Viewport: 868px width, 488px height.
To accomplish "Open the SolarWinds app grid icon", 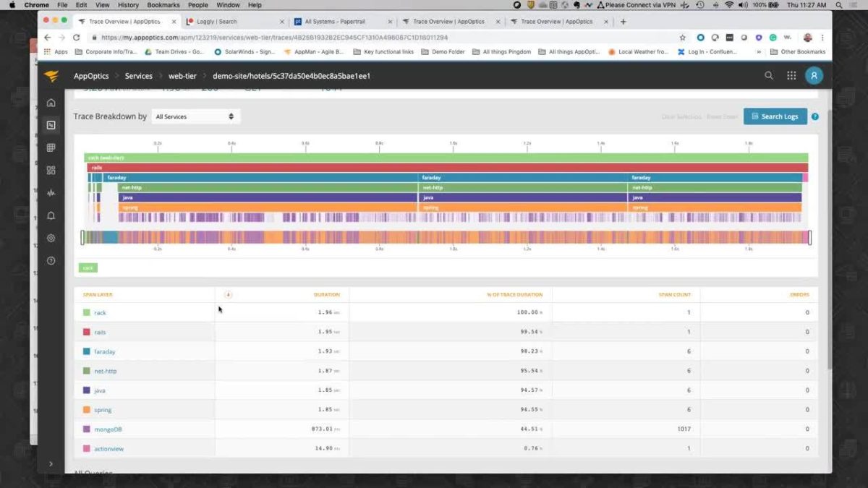I will coord(791,75).
